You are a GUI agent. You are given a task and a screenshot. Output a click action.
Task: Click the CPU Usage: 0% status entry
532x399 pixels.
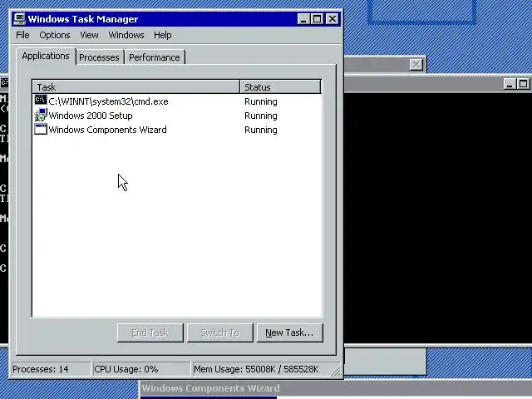(141, 369)
